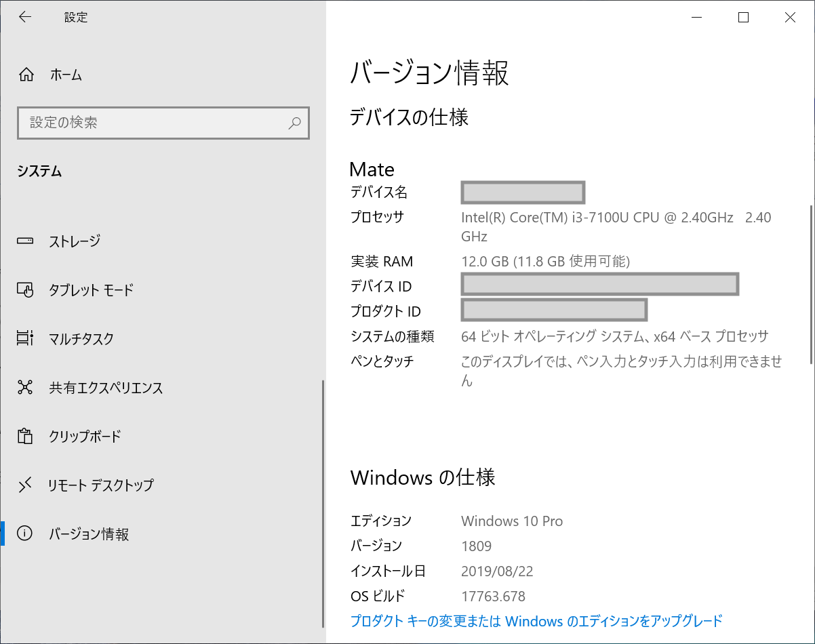The image size is (815, 644).
Task: Click the ペンとタッチ description text
Action: (622, 371)
